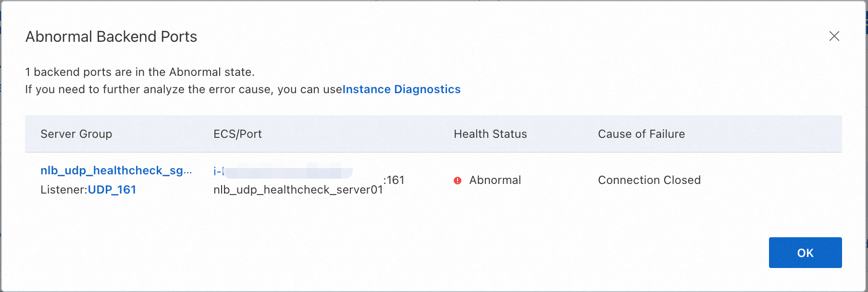Click the :161 port number
Image resolution: width=868 pixels, height=292 pixels.
(394, 180)
